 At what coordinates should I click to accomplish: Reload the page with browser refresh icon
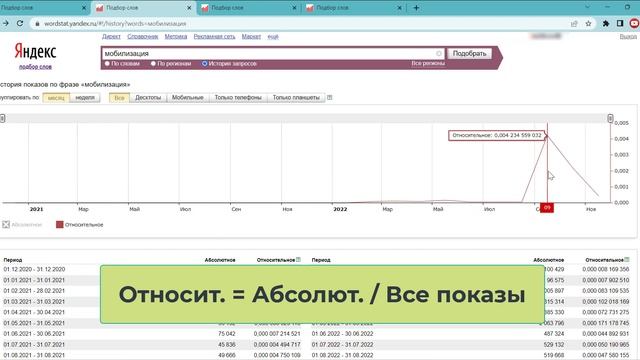coord(20,24)
